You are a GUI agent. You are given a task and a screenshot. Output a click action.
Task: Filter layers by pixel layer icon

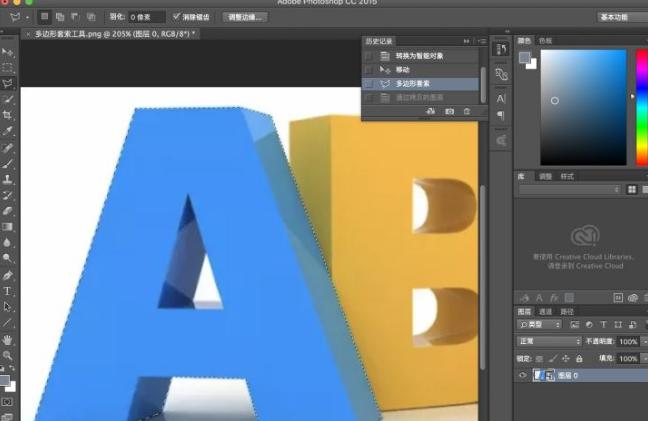pyautogui.click(x=574, y=325)
